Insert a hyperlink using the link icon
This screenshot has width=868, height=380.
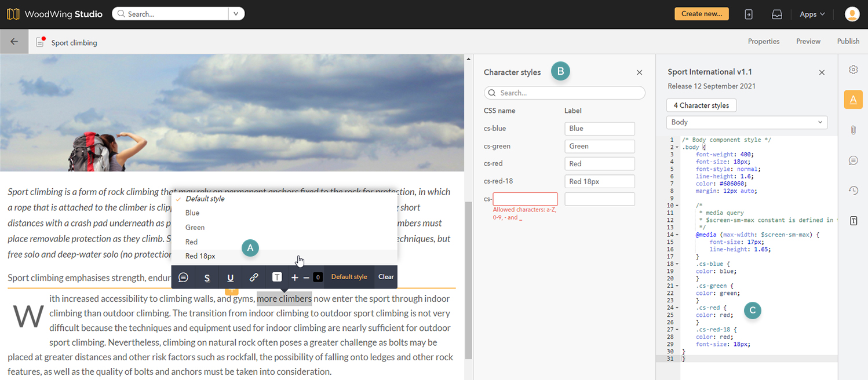[254, 277]
